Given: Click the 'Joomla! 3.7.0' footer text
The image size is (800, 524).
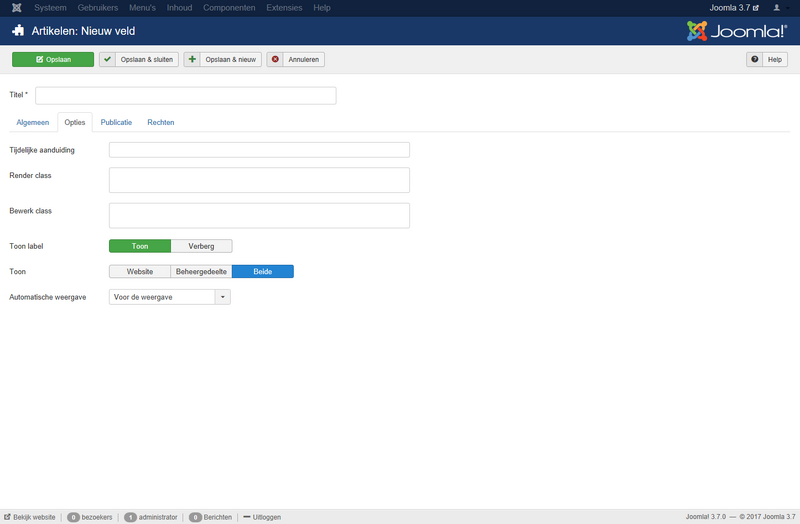Looking at the screenshot, I should [706, 517].
